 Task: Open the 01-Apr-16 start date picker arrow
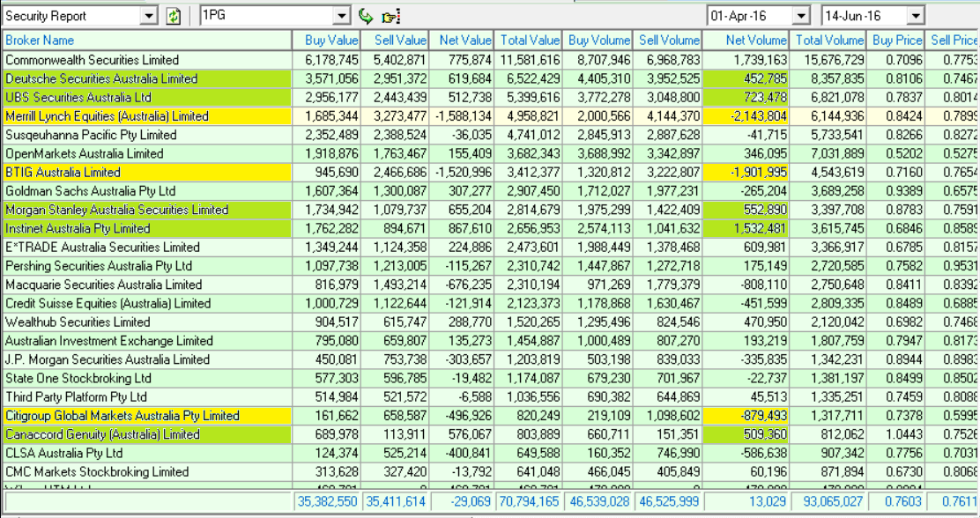[x=801, y=16]
